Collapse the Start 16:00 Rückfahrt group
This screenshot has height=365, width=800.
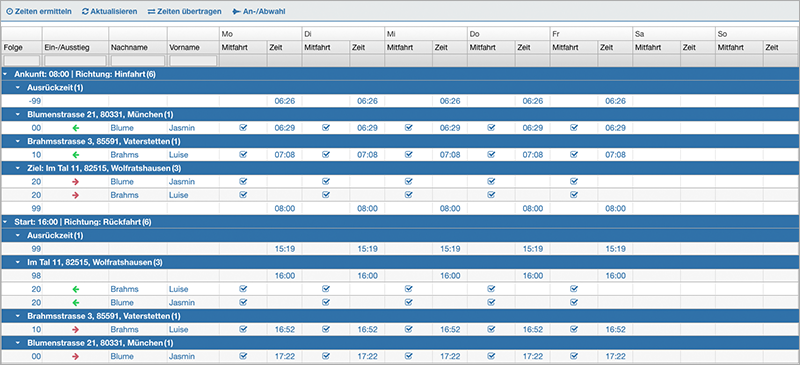click(x=6, y=222)
